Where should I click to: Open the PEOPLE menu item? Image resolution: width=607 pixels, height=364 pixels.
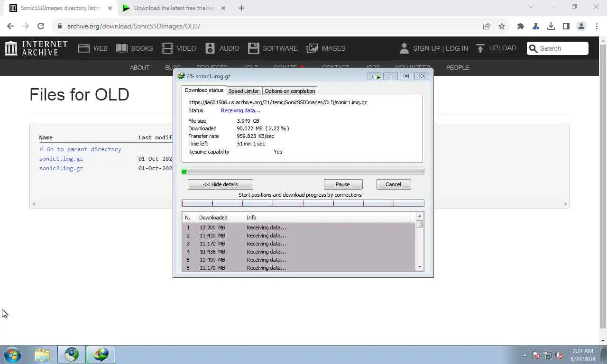458,67
